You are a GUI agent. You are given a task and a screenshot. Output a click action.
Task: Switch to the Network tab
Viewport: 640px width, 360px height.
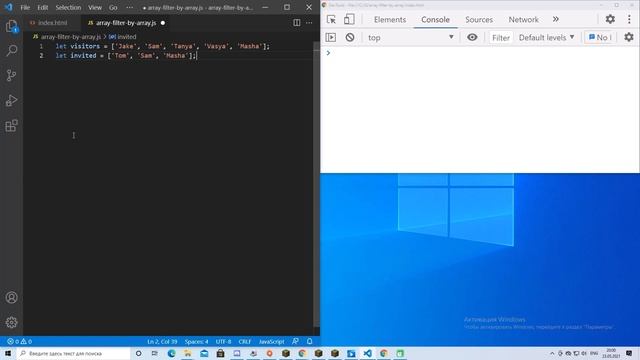pos(523,20)
